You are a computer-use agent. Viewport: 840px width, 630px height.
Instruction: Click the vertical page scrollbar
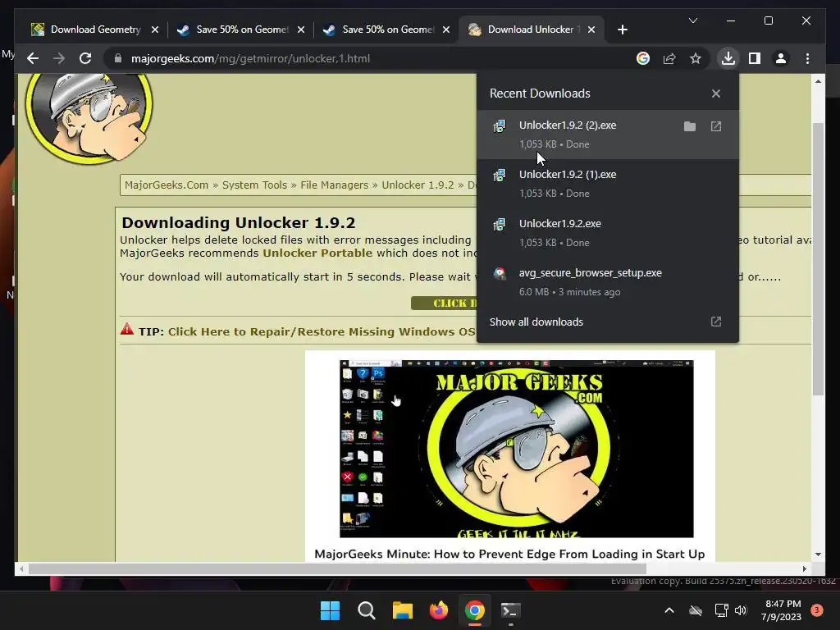pyautogui.click(x=818, y=259)
